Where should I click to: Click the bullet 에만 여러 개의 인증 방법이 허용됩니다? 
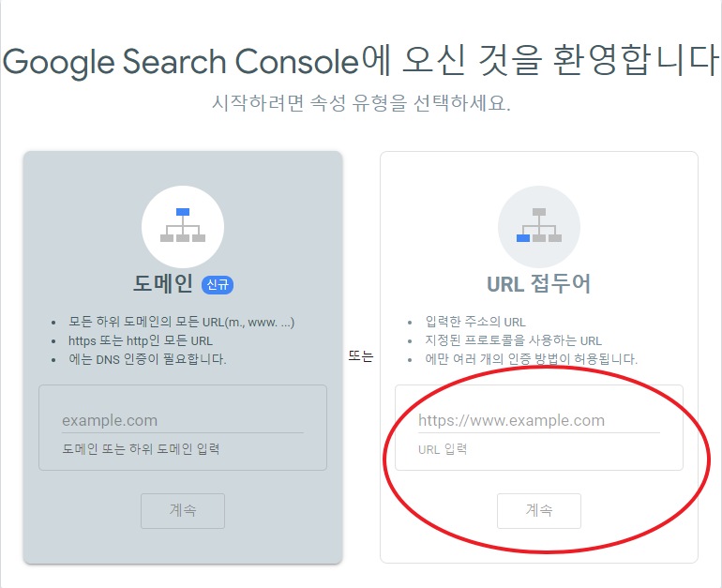[x=532, y=359]
